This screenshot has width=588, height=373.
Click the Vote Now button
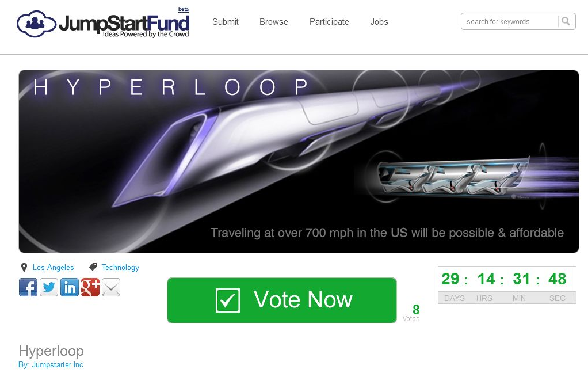click(x=281, y=300)
